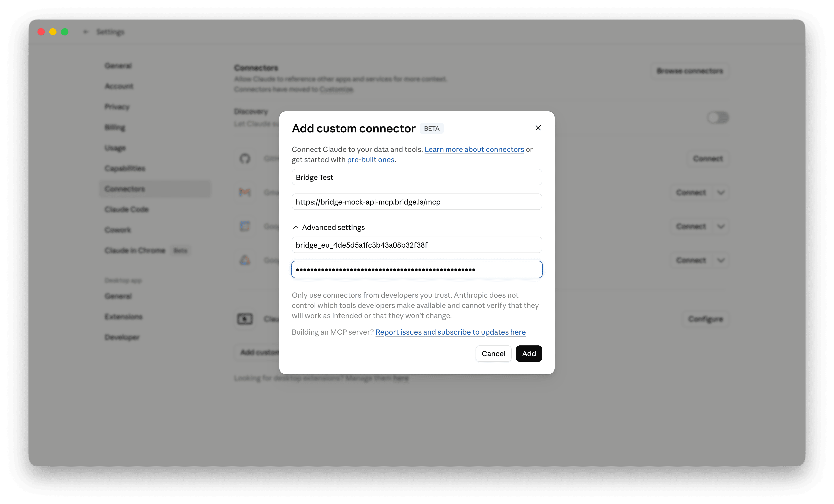The height and width of the screenshot is (504, 834).
Task: Open Desktop app General settings
Action: (x=118, y=296)
